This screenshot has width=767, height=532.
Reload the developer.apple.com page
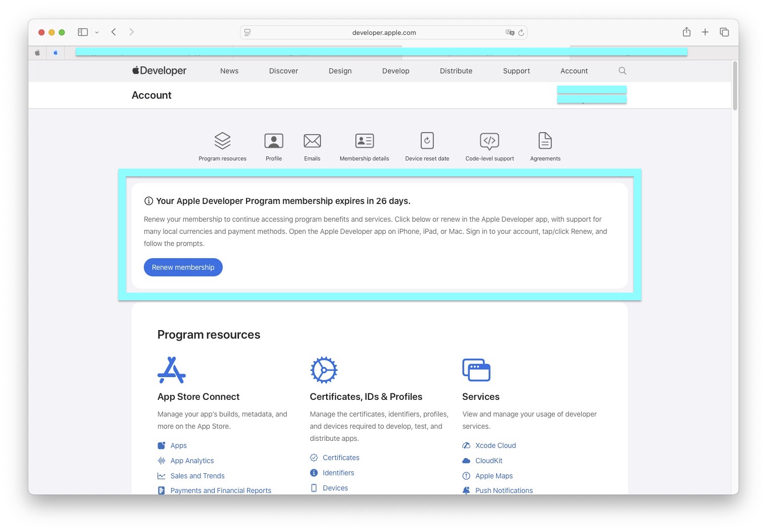(521, 32)
